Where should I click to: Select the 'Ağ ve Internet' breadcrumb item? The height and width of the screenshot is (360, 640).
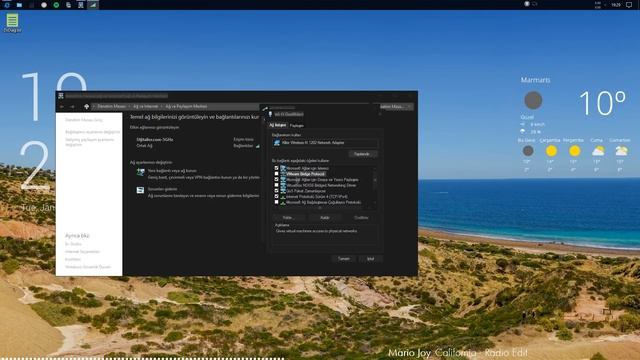pos(145,107)
